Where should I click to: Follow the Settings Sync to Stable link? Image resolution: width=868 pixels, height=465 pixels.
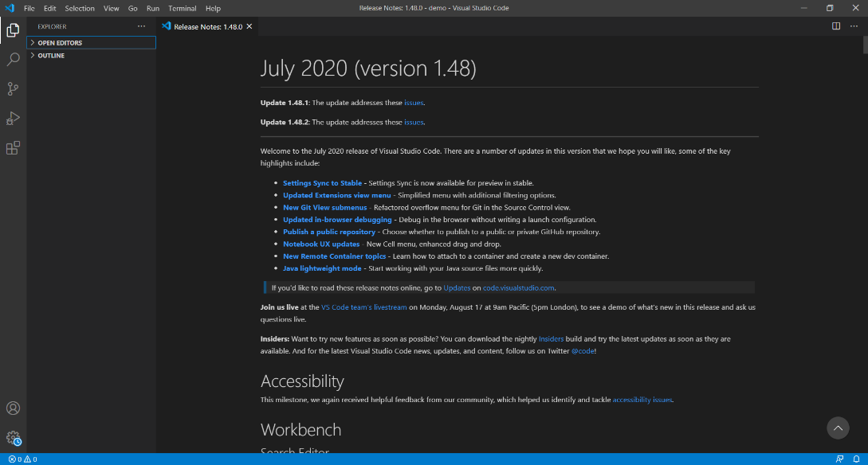pyautogui.click(x=322, y=182)
